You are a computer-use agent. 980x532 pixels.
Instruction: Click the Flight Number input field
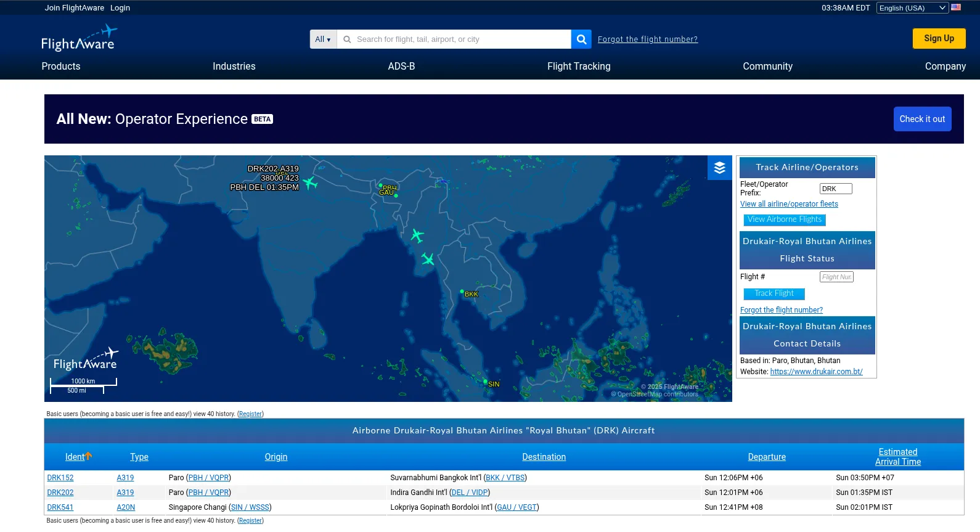pos(836,277)
